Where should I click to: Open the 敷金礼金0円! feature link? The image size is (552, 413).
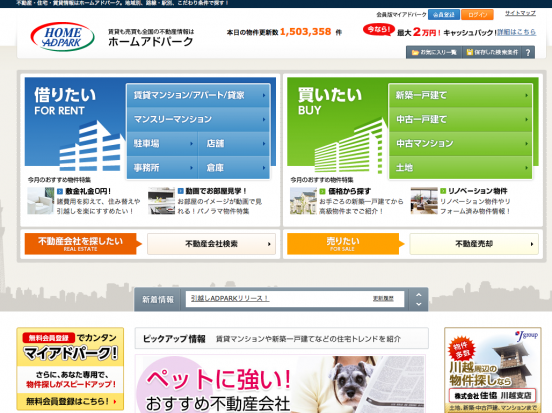pos(88,191)
